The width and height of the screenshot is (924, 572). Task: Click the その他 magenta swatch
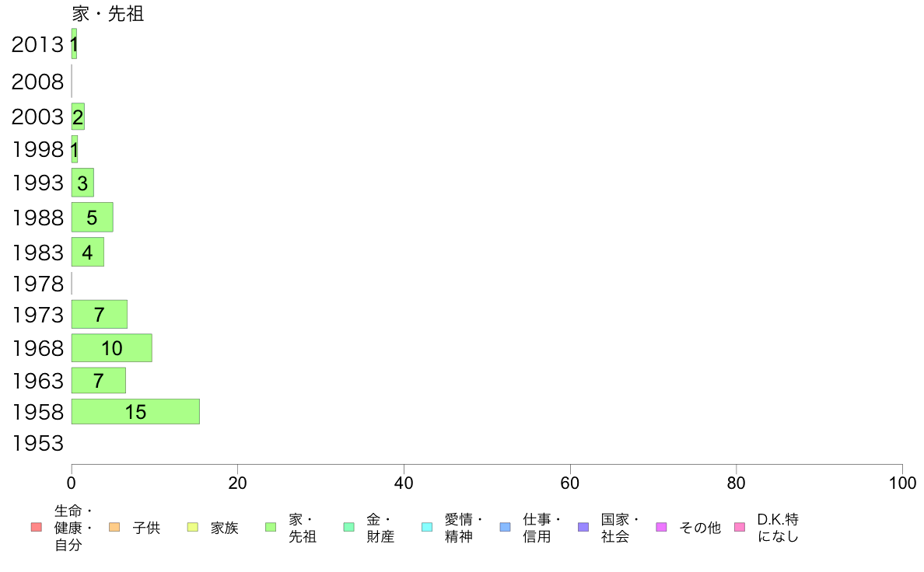click(661, 527)
